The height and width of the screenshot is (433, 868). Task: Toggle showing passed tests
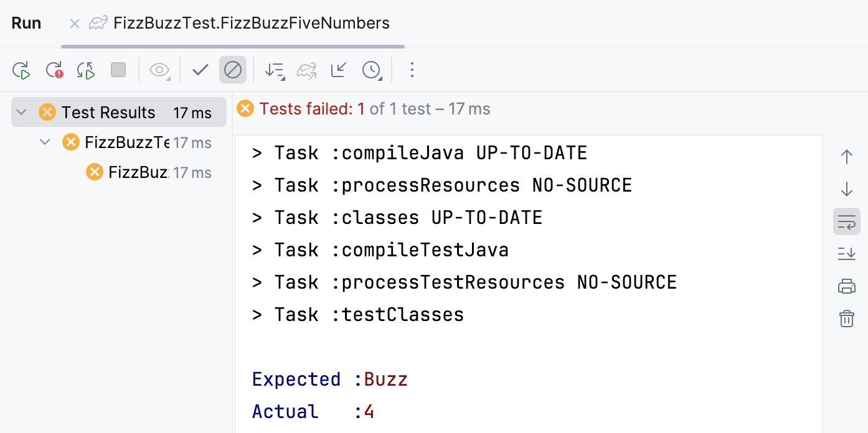(199, 70)
